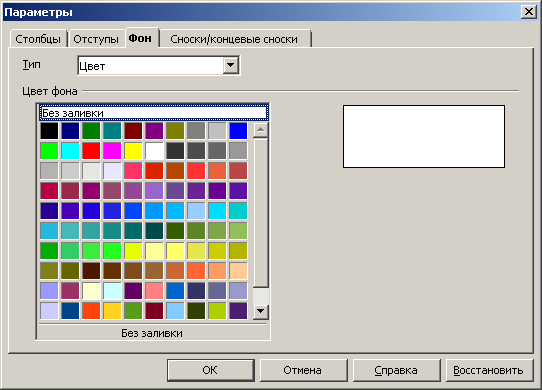The width and height of the screenshot is (542, 390).
Task: Open the Тип dropdown list
Action: [x=231, y=65]
